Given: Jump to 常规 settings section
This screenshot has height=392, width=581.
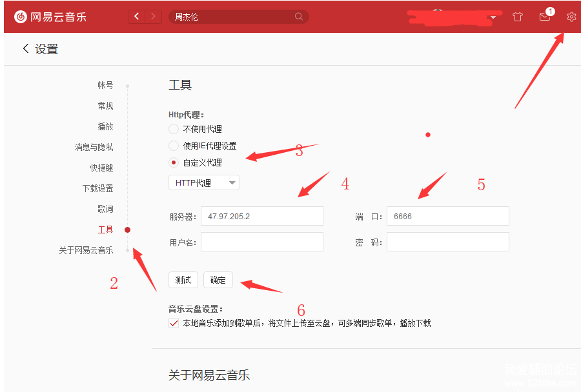Looking at the screenshot, I should [x=106, y=106].
